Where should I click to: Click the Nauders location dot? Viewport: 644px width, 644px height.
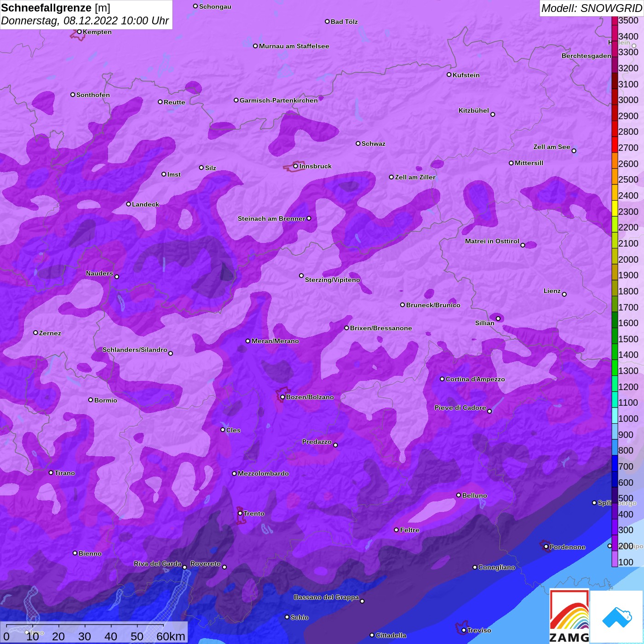point(117,276)
